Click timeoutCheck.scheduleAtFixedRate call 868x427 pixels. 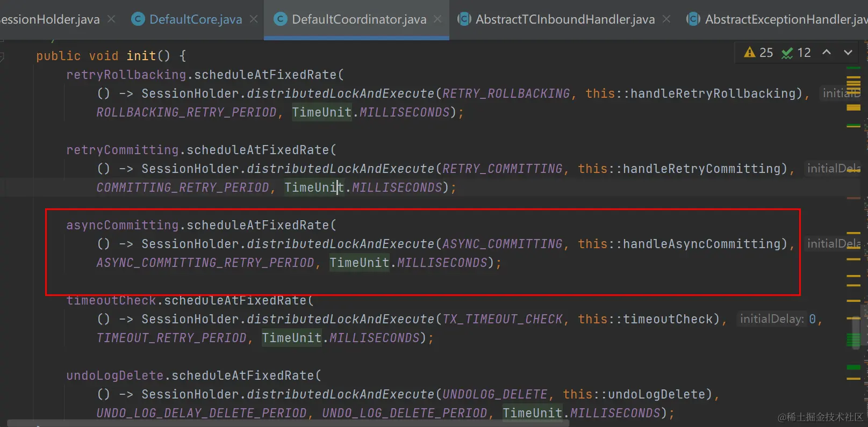click(x=190, y=300)
